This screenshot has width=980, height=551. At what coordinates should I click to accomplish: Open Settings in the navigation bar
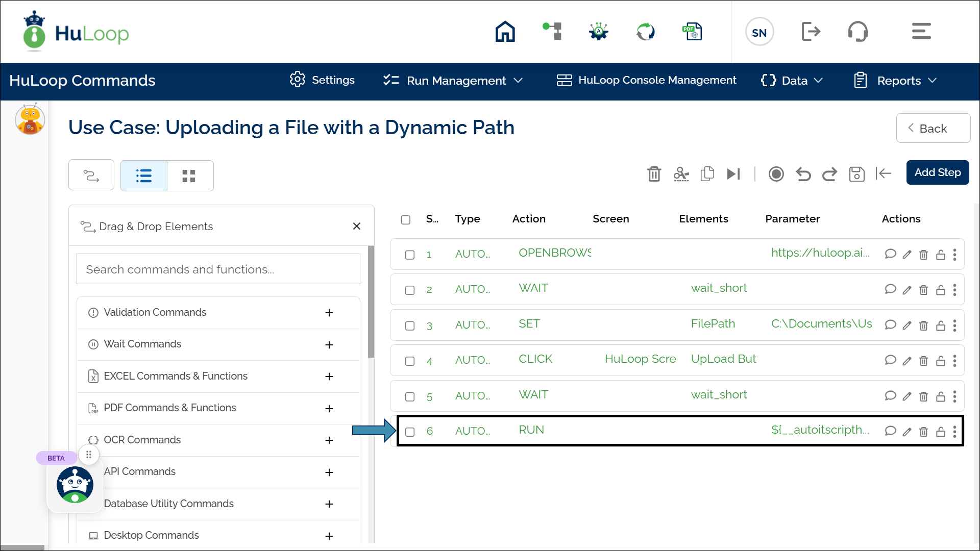tap(322, 80)
